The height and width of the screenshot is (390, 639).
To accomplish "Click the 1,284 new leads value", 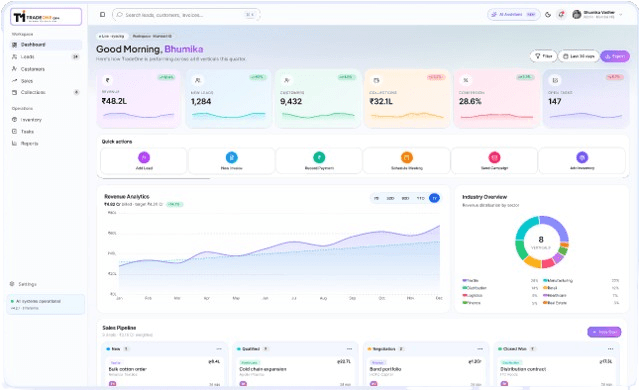I will click(201, 101).
